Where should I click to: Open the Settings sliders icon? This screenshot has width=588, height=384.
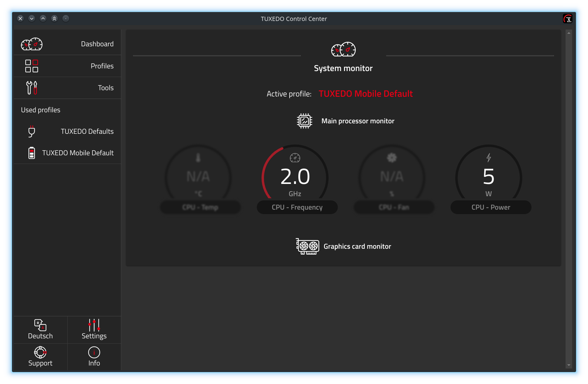[94, 325]
